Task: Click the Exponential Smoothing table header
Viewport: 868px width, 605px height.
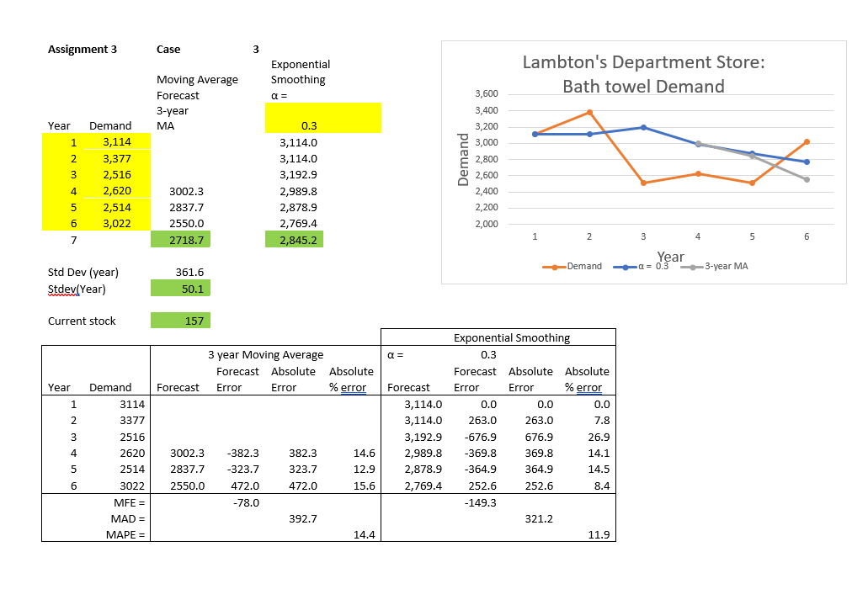Action: coord(512,337)
